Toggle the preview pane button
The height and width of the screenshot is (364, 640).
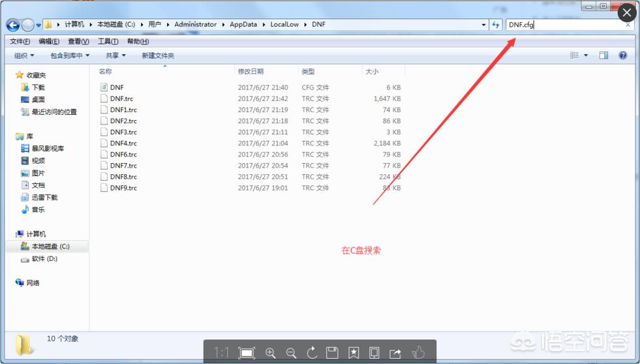pos(603,55)
